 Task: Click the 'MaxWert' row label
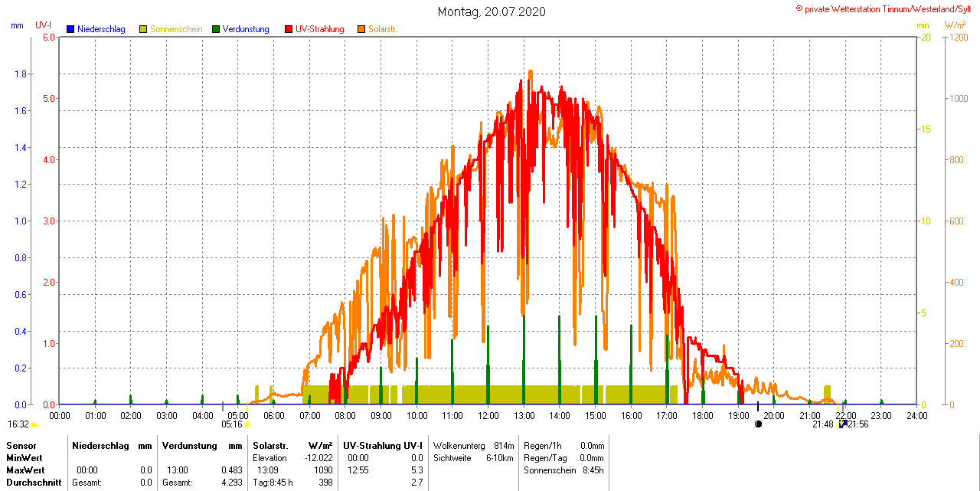26,470
